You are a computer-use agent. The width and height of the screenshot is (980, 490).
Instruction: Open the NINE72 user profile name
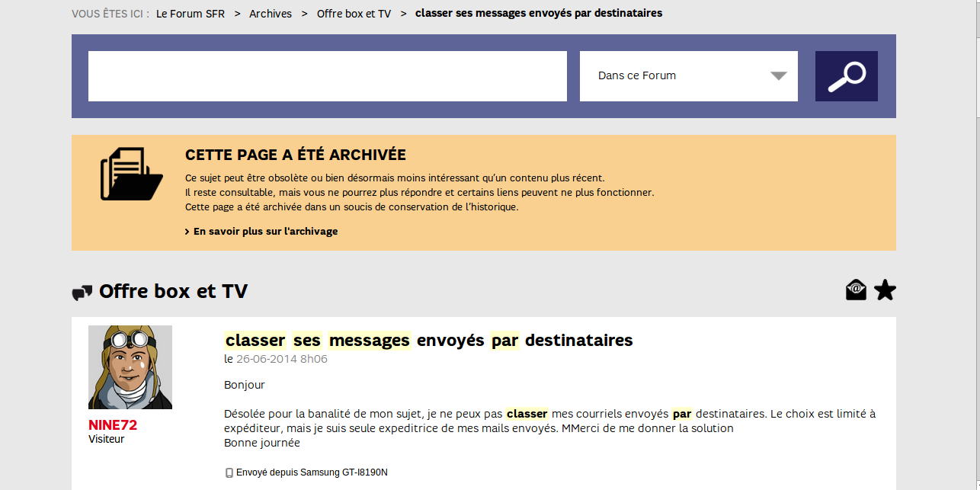[x=113, y=425]
